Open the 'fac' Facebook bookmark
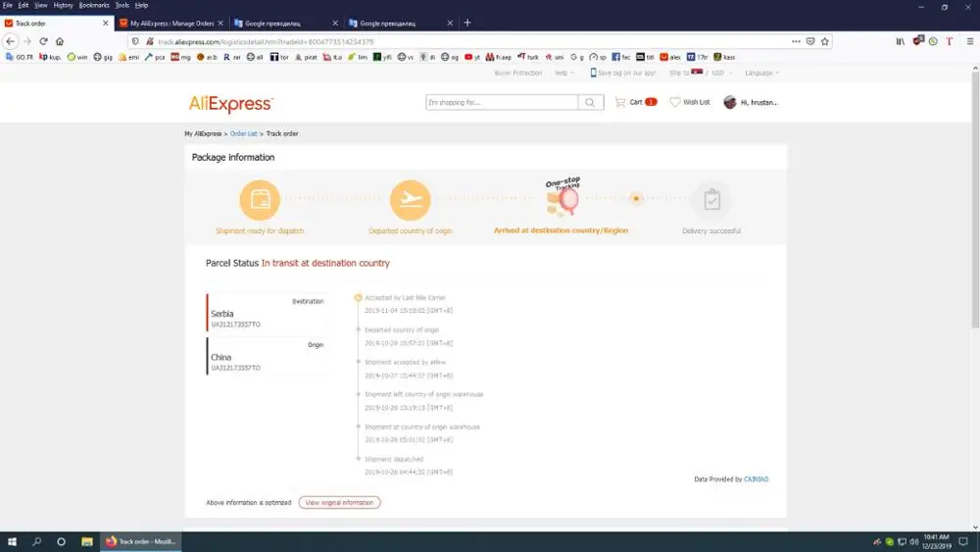This screenshot has height=552, width=980. click(620, 57)
